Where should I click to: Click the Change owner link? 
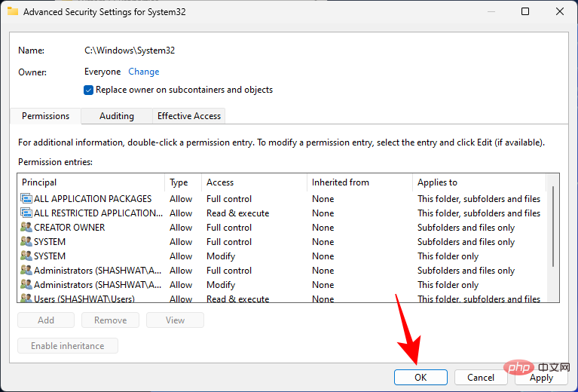(x=143, y=72)
